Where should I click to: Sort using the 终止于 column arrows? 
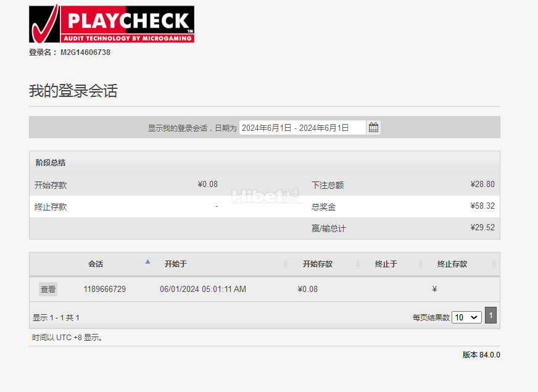tap(420, 264)
